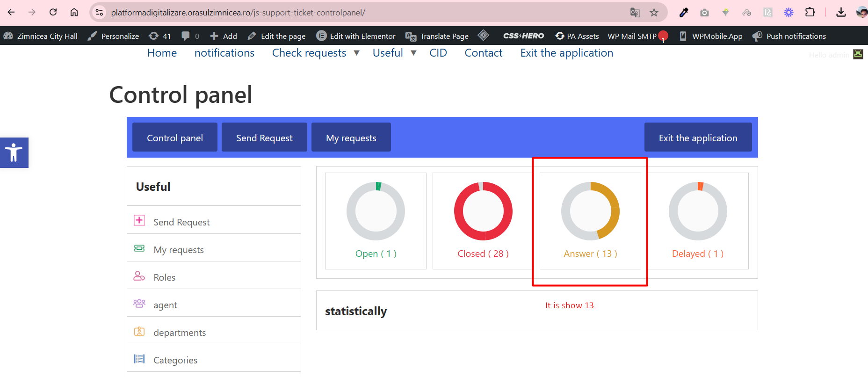This screenshot has height=377, width=868.
Task: Open WP Mail SMTP menu
Action: [x=637, y=36]
